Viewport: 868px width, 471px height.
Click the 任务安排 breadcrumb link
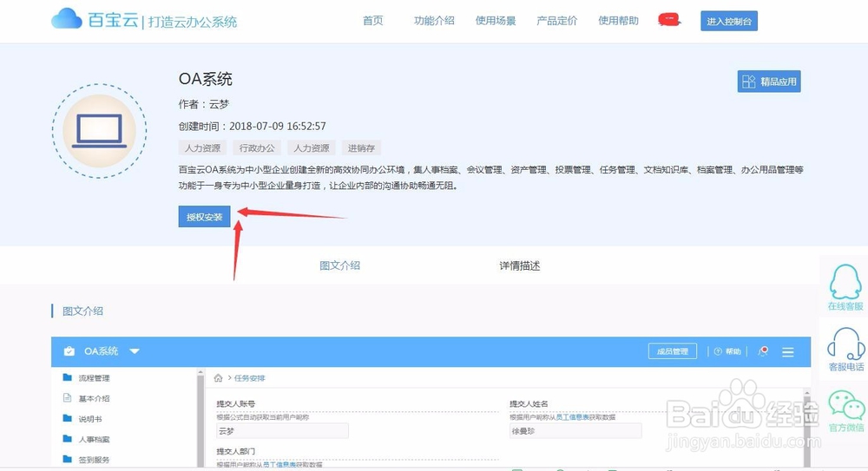[x=250, y=378]
